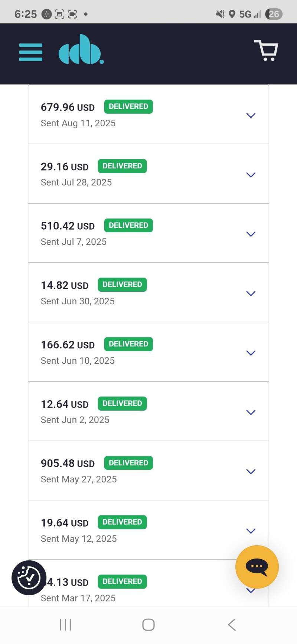
Task: Open cookie preferences badge
Action: [29, 577]
